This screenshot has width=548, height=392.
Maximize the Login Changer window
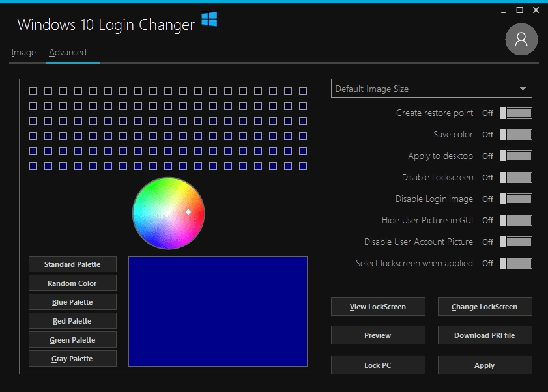point(520,10)
